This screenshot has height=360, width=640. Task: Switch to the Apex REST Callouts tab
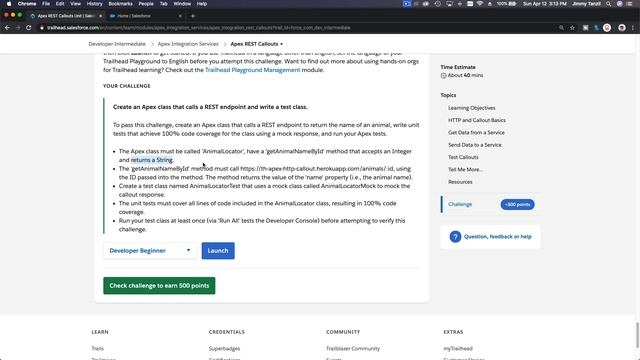coord(65,16)
